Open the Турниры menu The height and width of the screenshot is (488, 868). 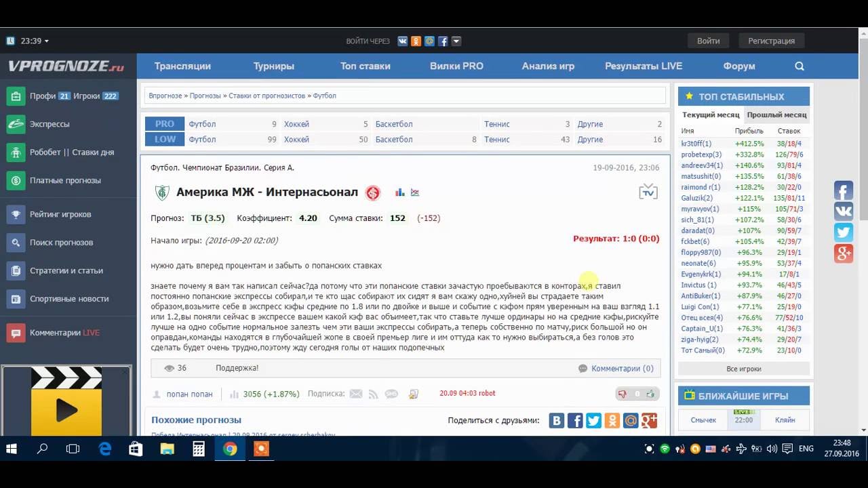pos(274,66)
